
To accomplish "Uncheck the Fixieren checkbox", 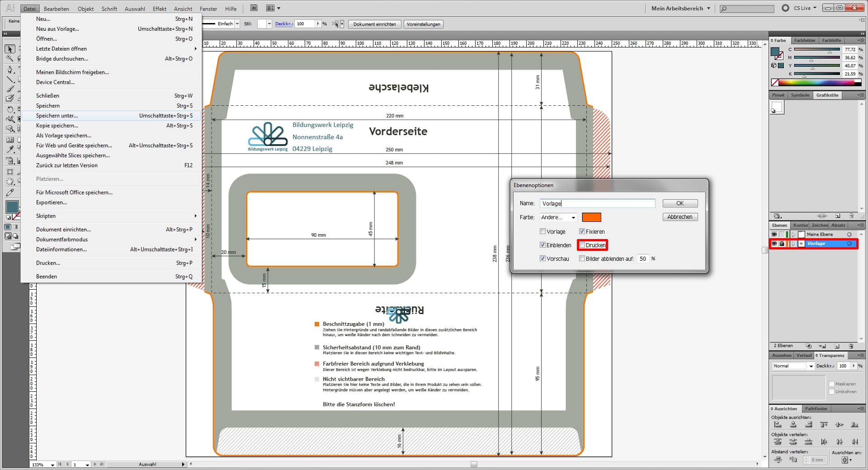I will 582,231.
